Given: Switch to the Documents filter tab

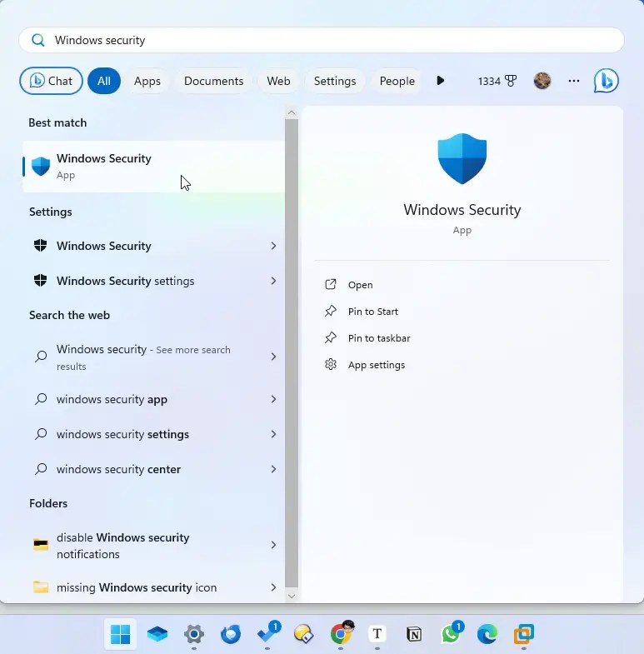Looking at the screenshot, I should tap(213, 81).
